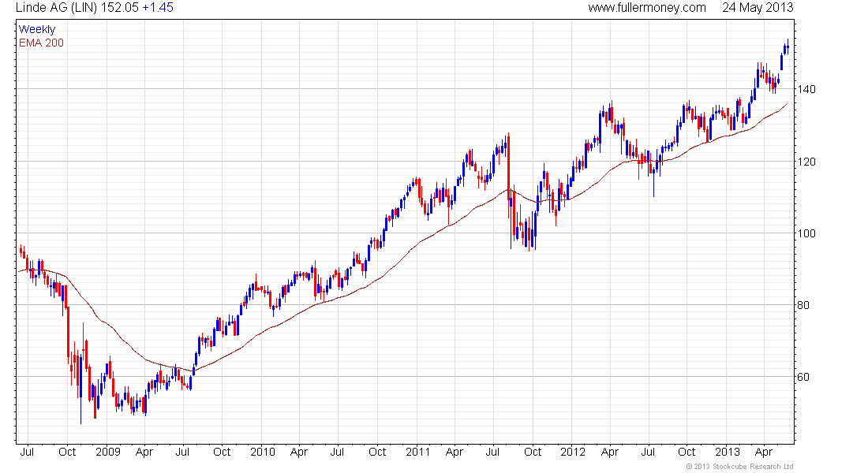Click the date '24 May 2013'
Image resolution: width=868 pixels, height=473 pixels.
point(758,8)
